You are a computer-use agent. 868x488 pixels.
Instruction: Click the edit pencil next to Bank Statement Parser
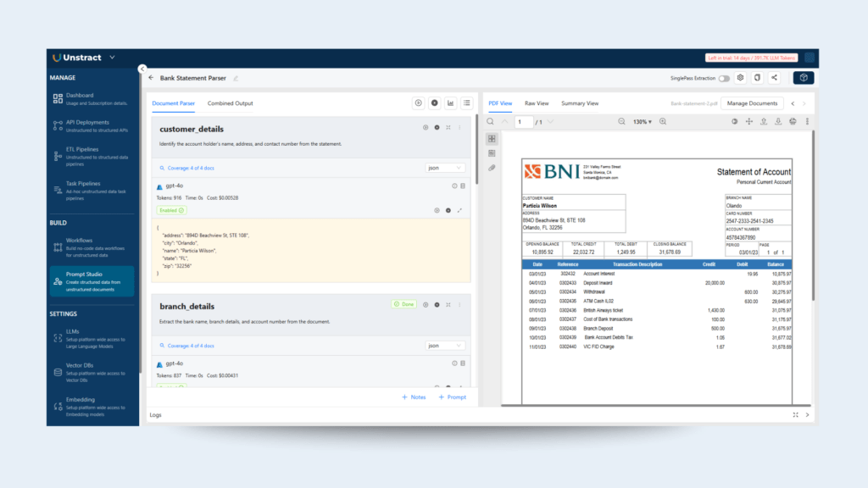pyautogui.click(x=236, y=78)
